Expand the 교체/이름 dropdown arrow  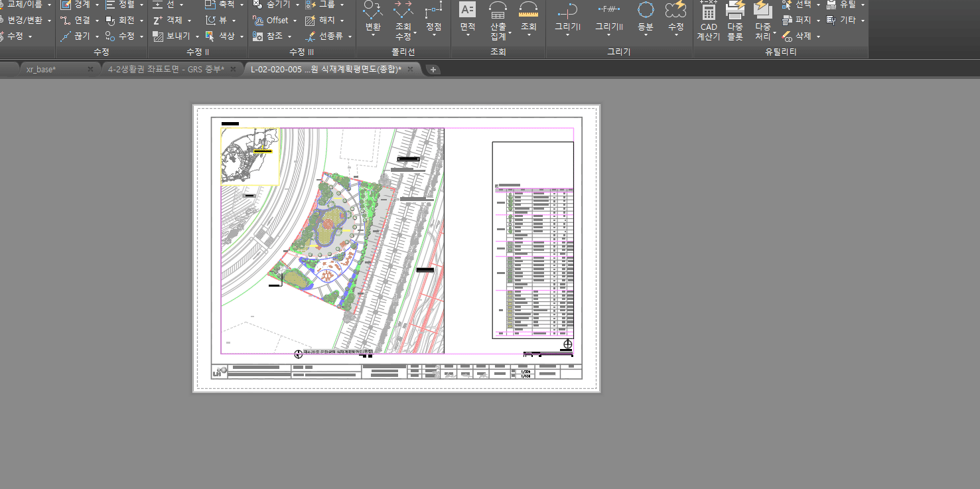coord(49,4)
